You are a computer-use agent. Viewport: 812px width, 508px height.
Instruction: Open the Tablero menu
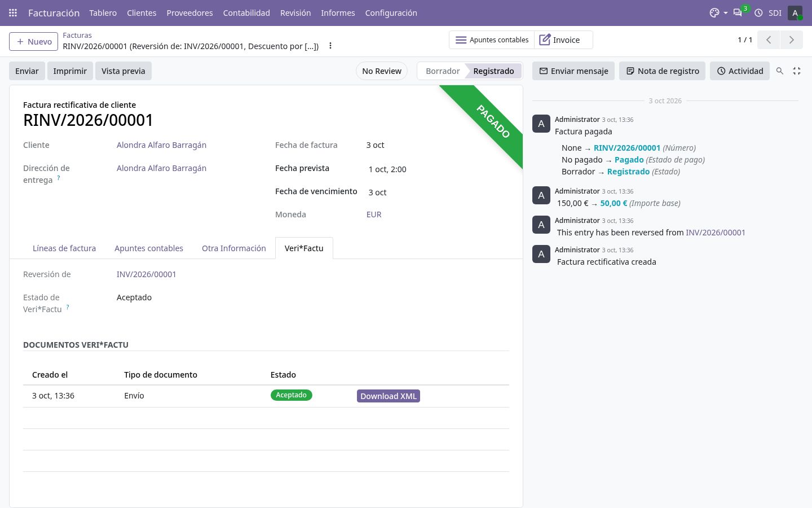(x=103, y=12)
